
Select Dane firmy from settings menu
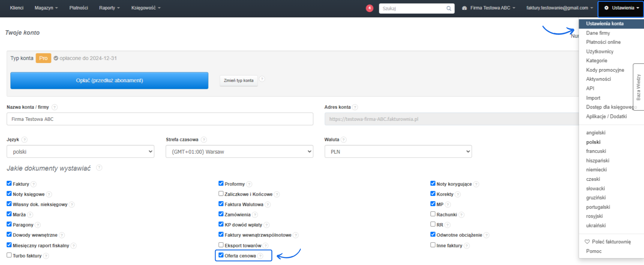[598, 33]
